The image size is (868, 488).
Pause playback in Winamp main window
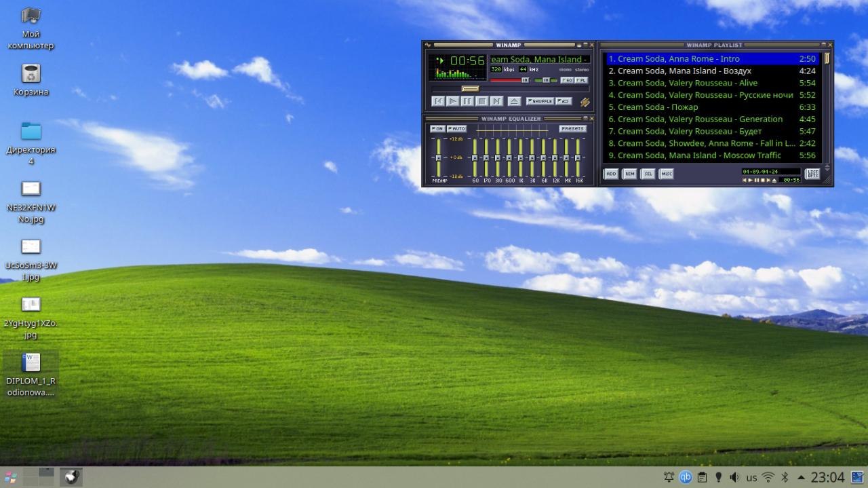pos(467,101)
